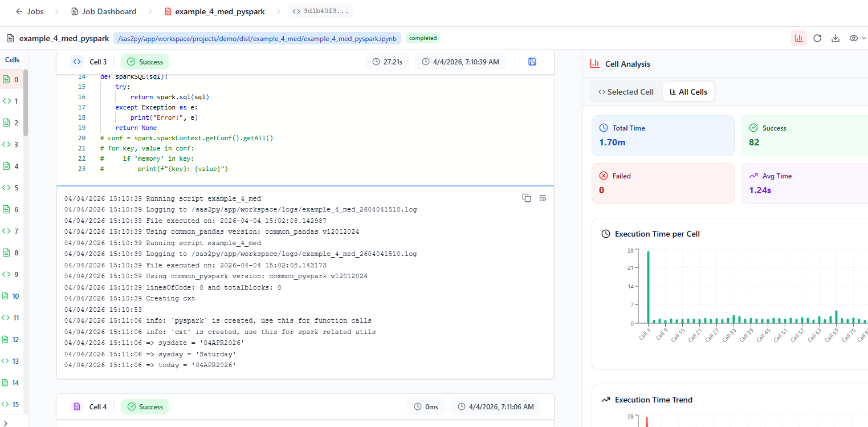This screenshot has height=427, width=868.
Task: Jump to cell 7 in the sidebar
Action: pos(11,231)
